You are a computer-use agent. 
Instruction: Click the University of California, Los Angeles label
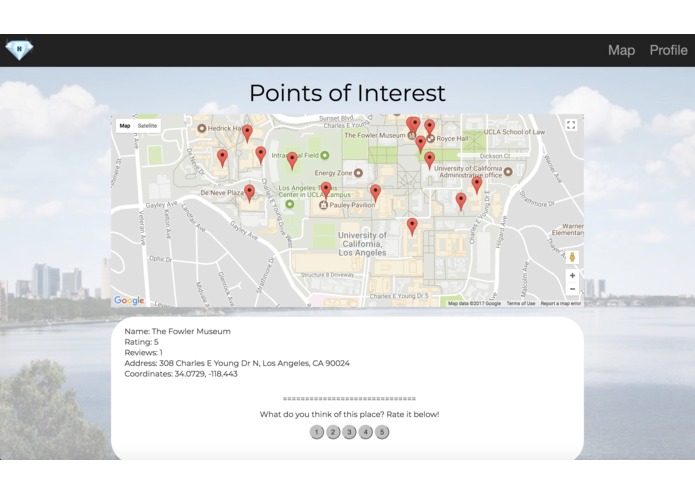[362, 244]
